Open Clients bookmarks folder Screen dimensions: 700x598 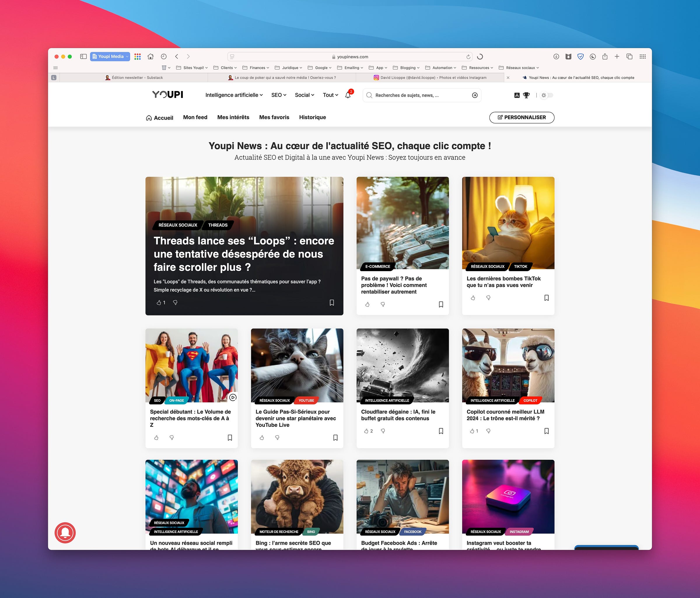click(225, 68)
